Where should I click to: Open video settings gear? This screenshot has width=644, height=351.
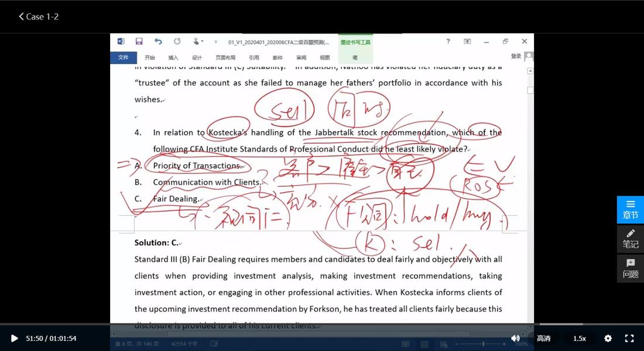coord(608,338)
